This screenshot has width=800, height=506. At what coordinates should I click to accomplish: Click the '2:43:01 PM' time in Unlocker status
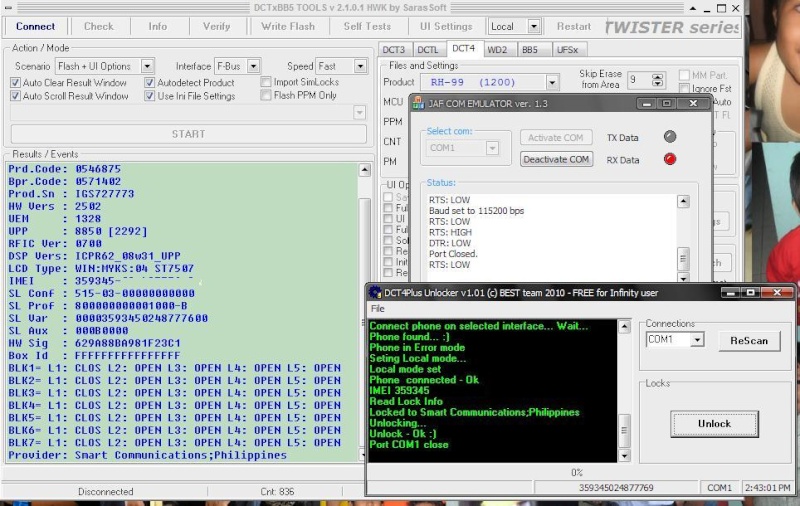coord(767,488)
